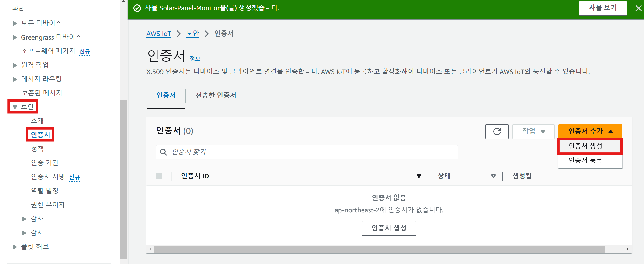Image resolution: width=644 pixels, height=264 pixels.
Task: Expand the 모든 디바이스 tree item
Action: [x=15, y=23]
